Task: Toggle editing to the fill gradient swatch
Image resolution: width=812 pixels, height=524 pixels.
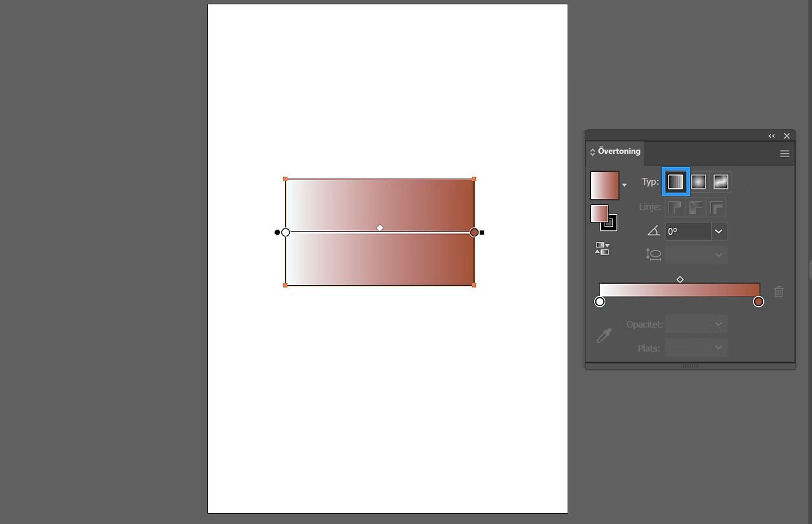Action: tap(600, 214)
